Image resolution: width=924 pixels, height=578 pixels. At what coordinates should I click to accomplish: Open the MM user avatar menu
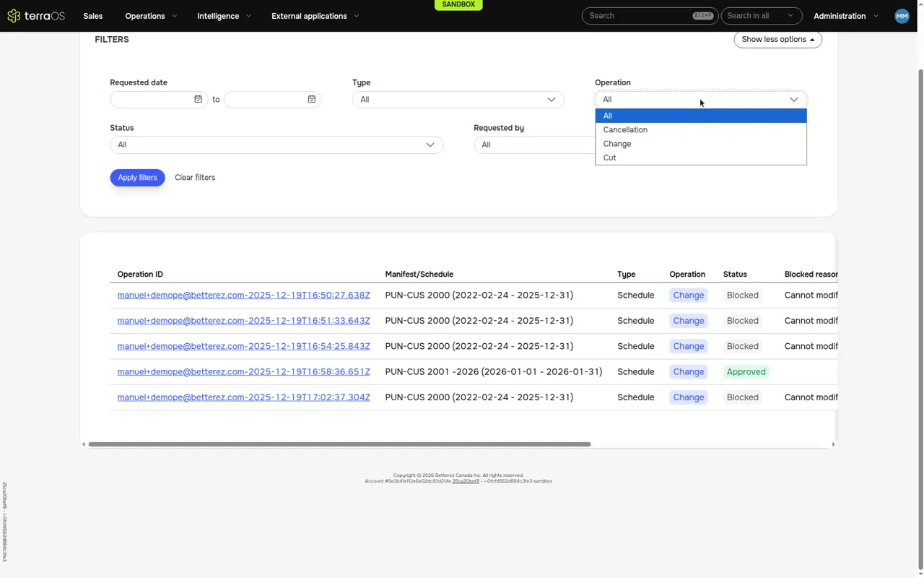pyautogui.click(x=902, y=16)
